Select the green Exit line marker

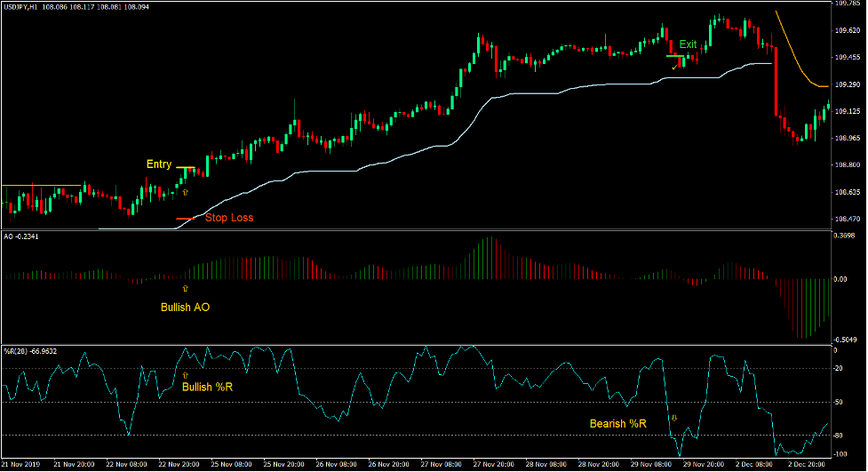(675, 57)
